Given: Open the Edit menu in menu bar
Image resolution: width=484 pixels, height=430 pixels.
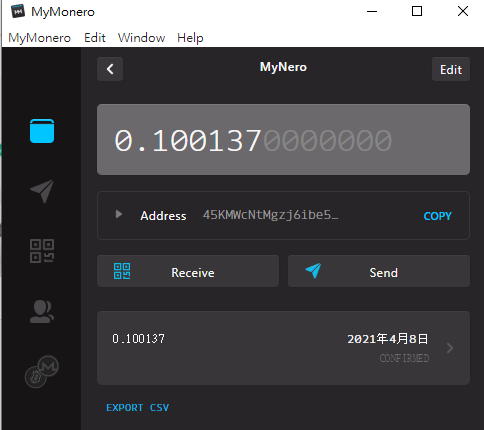Looking at the screenshot, I should coord(95,38).
